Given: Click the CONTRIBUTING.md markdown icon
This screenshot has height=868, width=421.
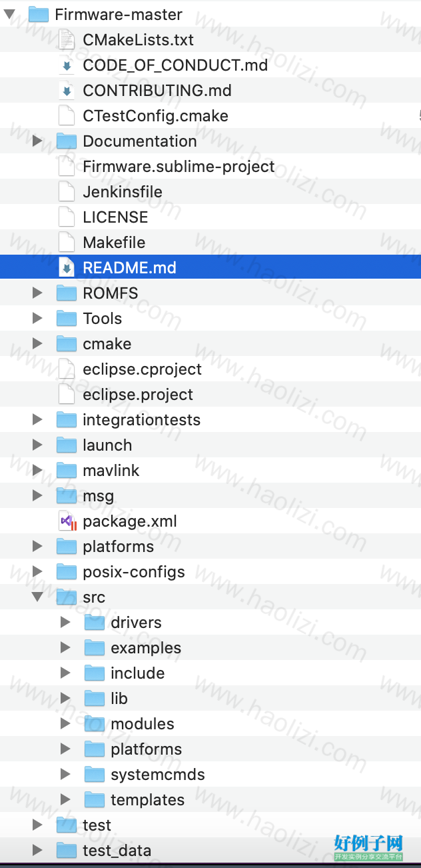Looking at the screenshot, I should coord(67,91).
